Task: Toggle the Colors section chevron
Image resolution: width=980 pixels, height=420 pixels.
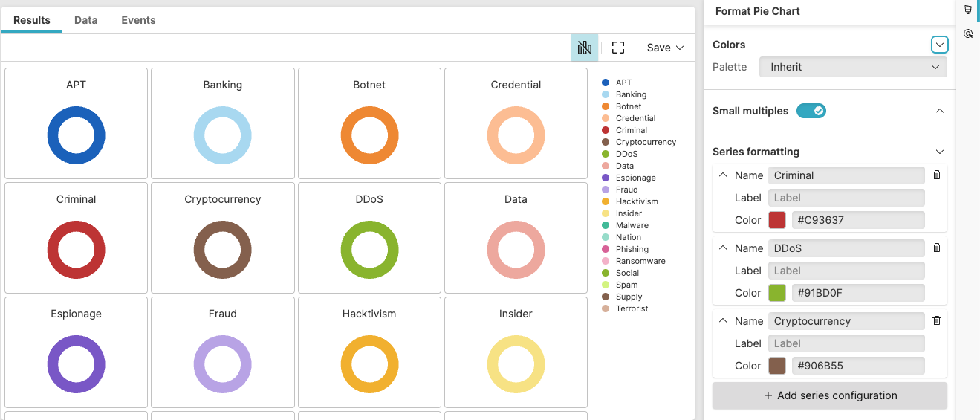Action: [x=940, y=45]
